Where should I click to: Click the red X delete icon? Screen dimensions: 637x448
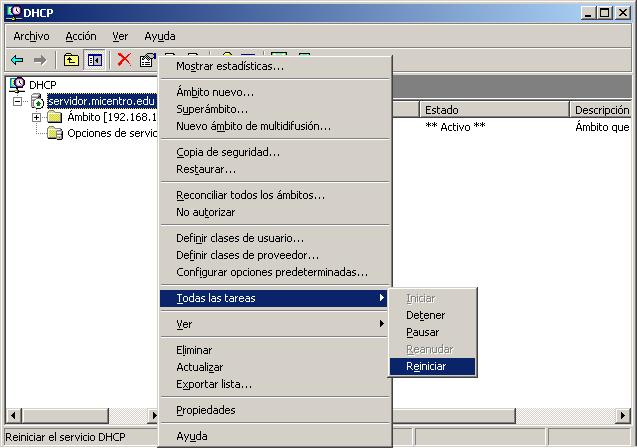click(x=124, y=60)
